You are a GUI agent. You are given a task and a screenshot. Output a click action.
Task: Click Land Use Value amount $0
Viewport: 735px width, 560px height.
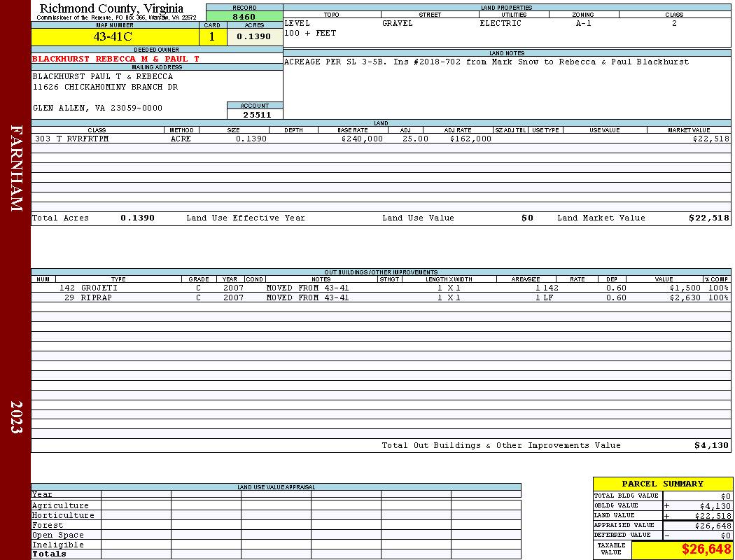[527, 218]
